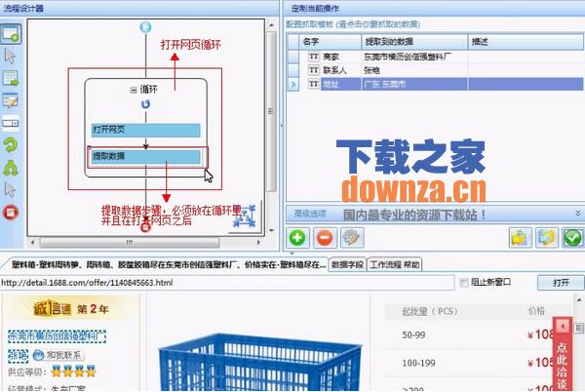The height and width of the screenshot is (392, 585).
Task: Click the blue chat icon beside 和我联系
Action: [38, 355]
